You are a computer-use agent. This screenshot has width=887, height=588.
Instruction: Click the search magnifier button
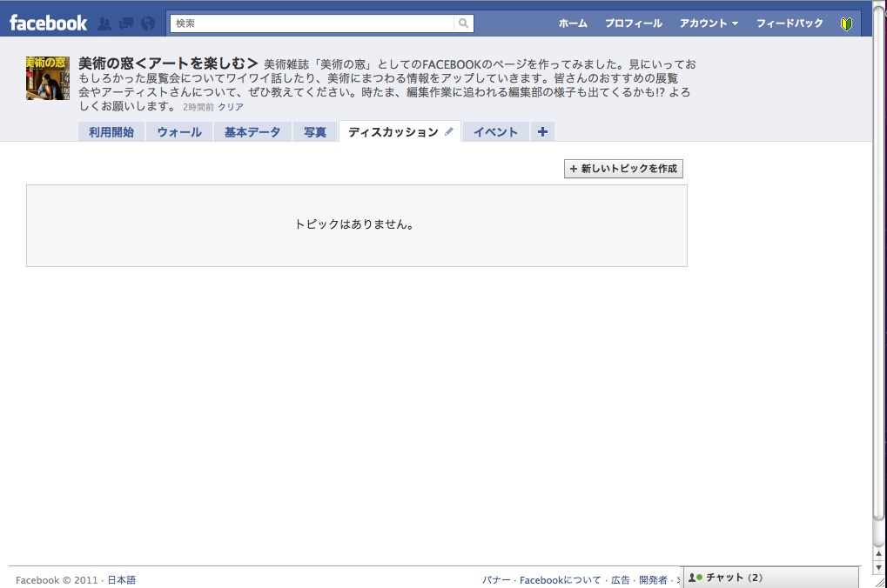point(464,23)
